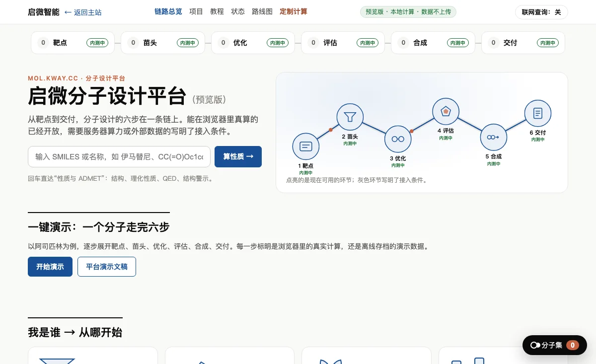Click the MOL.KWAY.CC 分子设计平台 label
596x364 pixels.
pyautogui.click(x=76, y=78)
